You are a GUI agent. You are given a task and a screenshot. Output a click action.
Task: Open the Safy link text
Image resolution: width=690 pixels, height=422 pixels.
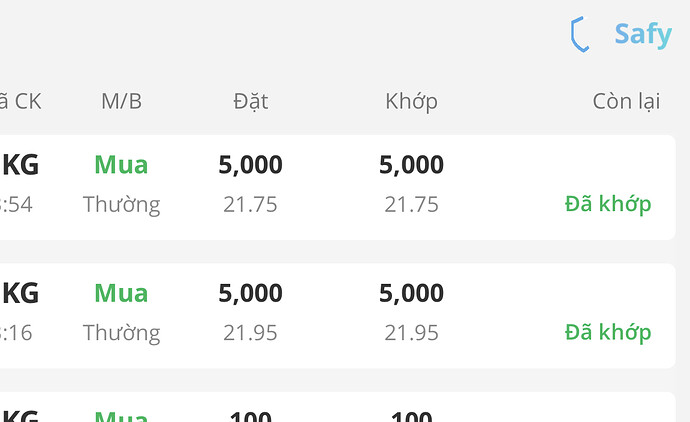[x=642, y=34]
